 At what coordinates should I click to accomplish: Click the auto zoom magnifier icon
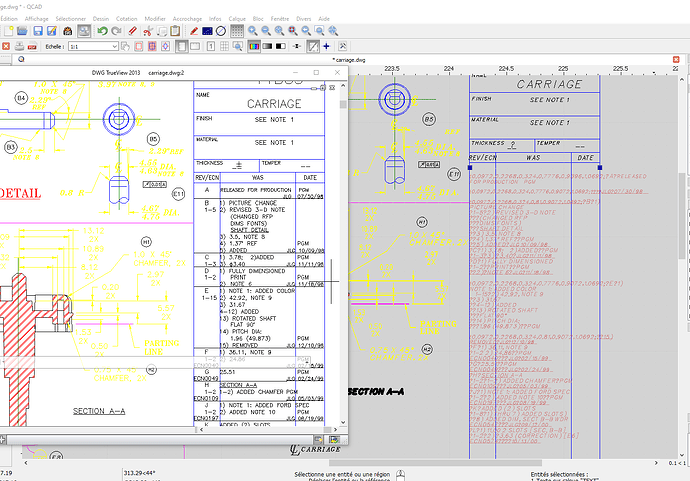click(x=279, y=31)
